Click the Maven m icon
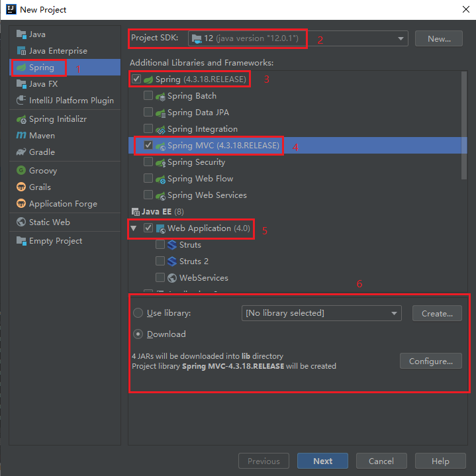 click(21, 136)
